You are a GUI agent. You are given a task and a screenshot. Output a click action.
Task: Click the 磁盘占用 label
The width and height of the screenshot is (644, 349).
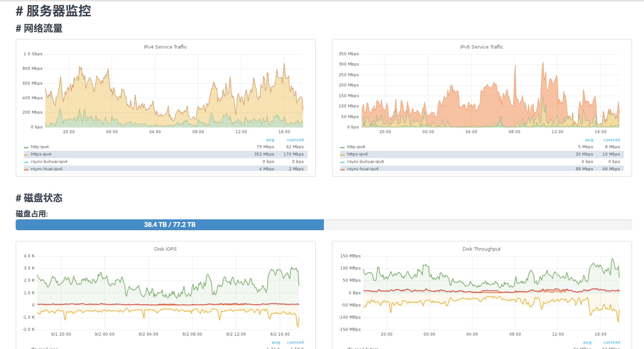[32, 214]
